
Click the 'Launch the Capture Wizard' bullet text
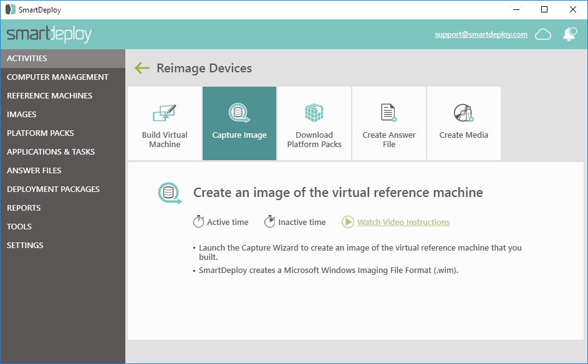click(x=360, y=252)
